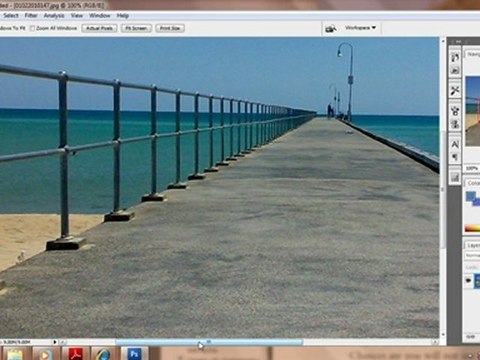The width and height of the screenshot is (480, 360).
Task: Open the Workspace dropdown
Action: [360, 28]
